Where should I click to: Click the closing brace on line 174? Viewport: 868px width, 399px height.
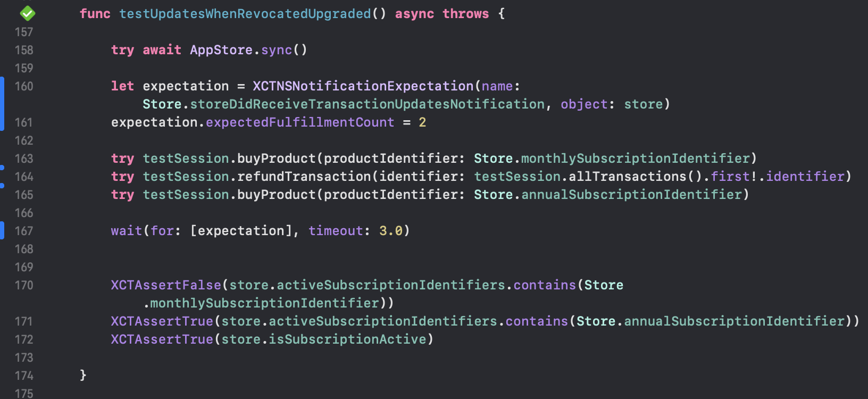pos(83,376)
